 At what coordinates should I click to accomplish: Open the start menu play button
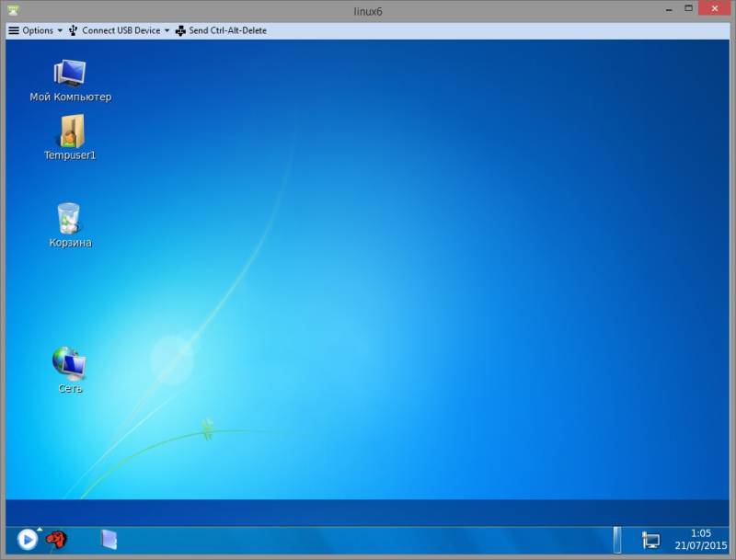[x=28, y=540]
